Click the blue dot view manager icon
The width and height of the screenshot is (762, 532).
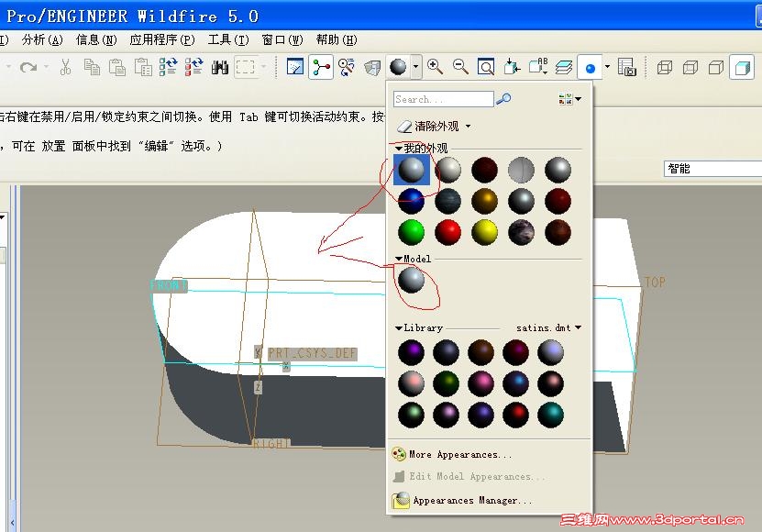590,68
